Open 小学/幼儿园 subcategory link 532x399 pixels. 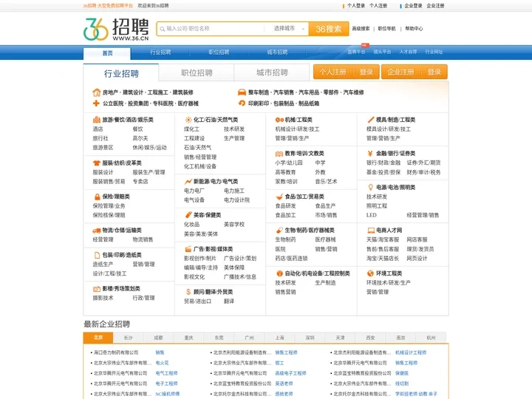pyautogui.click(x=289, y=163)
